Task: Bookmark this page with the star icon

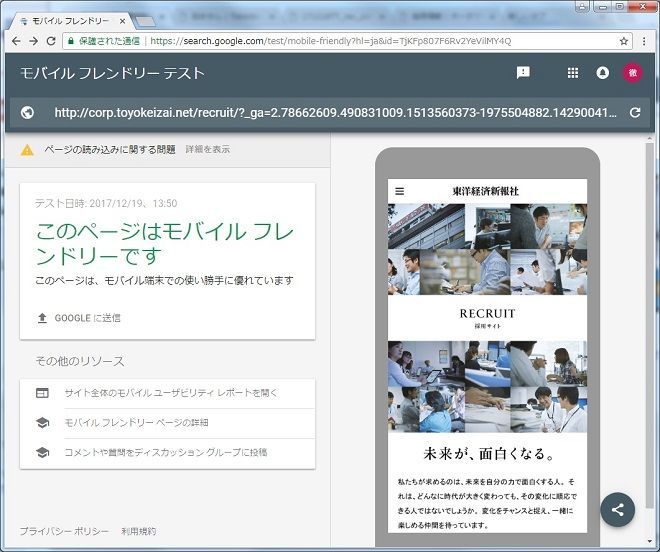Action: (624, 41)
